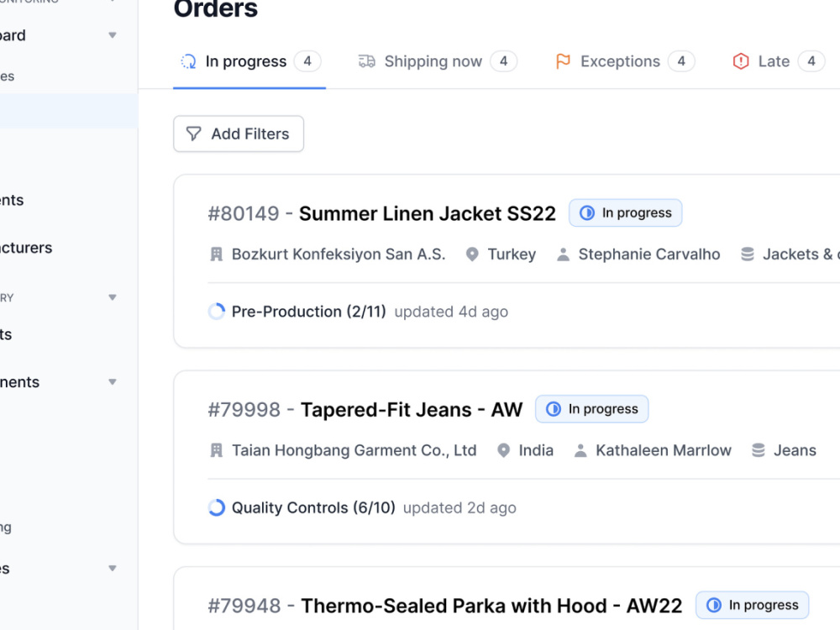The height and width of the screenshot is (630, 840).
Task: Open the Exceptions tab
Action: 625,61
